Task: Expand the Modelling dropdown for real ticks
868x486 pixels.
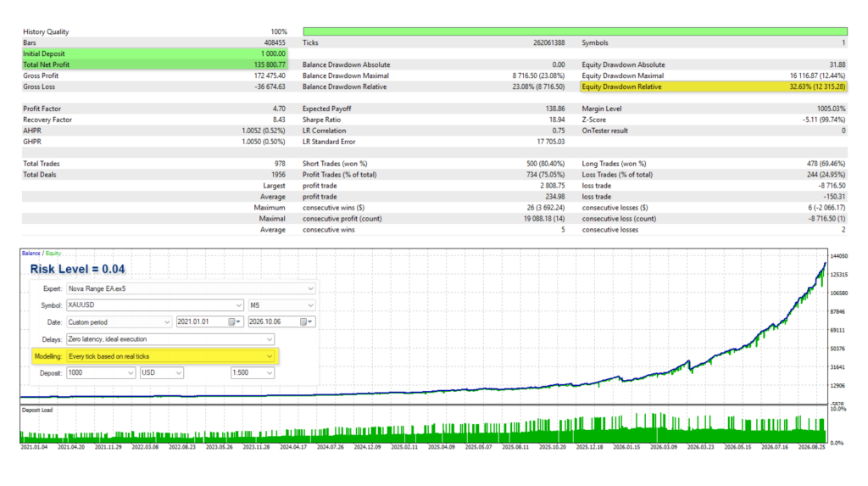Action: 270,356
